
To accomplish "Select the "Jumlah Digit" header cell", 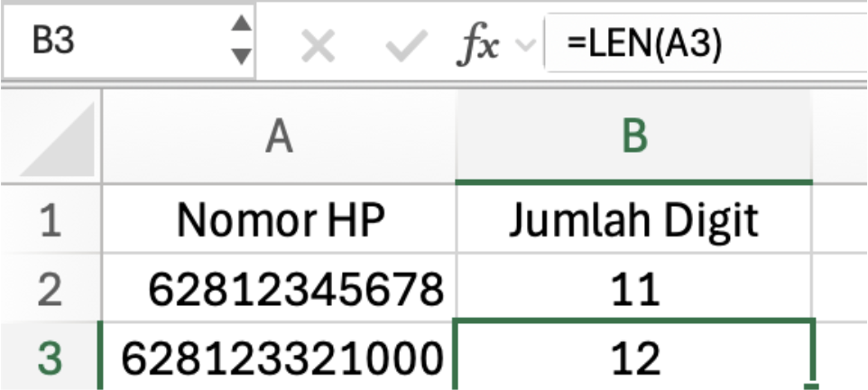I will (x=634, y=221).
